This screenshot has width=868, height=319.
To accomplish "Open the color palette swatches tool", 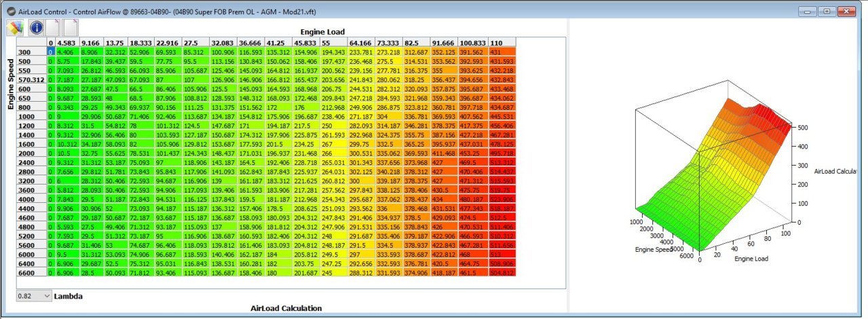I will click(15, 27).
